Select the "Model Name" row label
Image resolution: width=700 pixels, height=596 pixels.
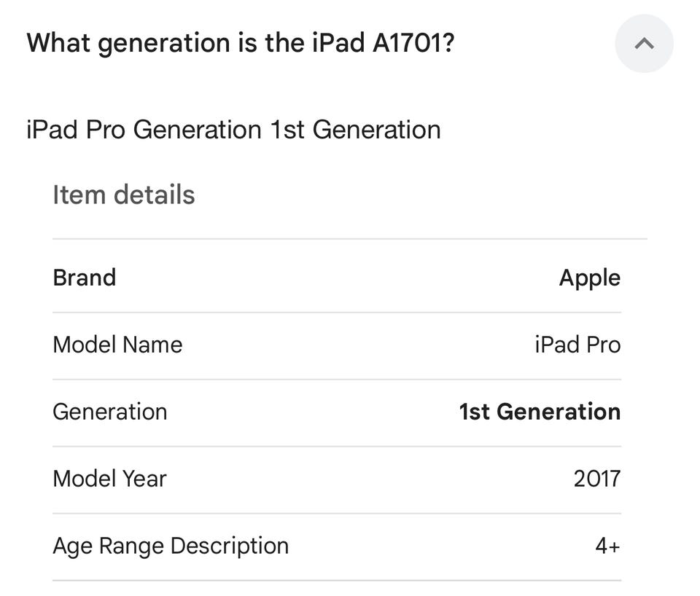click(x=117, y=345)
